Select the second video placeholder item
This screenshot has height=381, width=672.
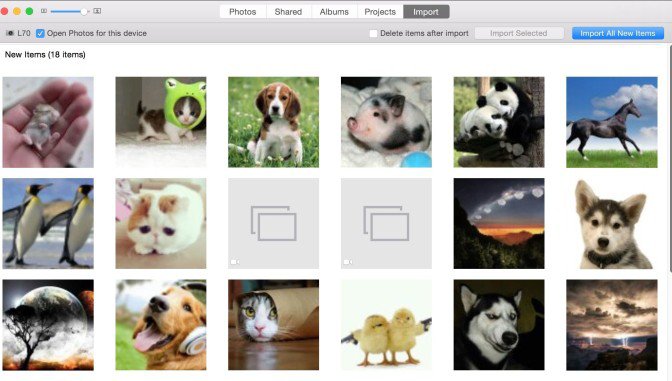[386, 223]
